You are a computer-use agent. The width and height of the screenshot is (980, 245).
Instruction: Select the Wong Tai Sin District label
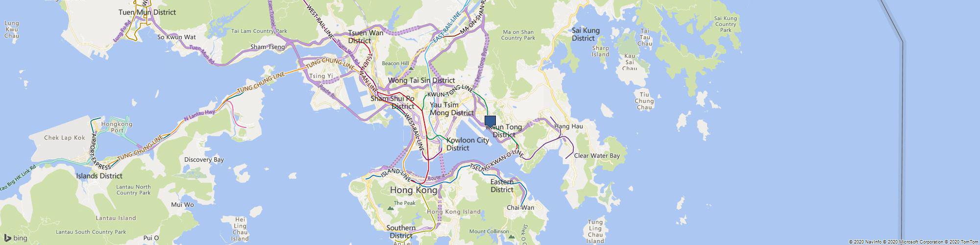421,80
